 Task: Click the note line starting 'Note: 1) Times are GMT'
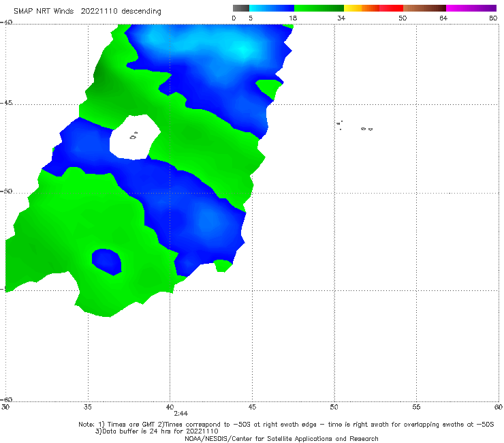tap(286, 425)
